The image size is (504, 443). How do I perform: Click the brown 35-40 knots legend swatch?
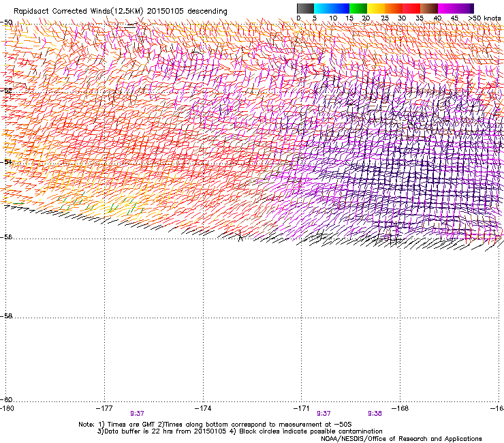pos(429,8)
